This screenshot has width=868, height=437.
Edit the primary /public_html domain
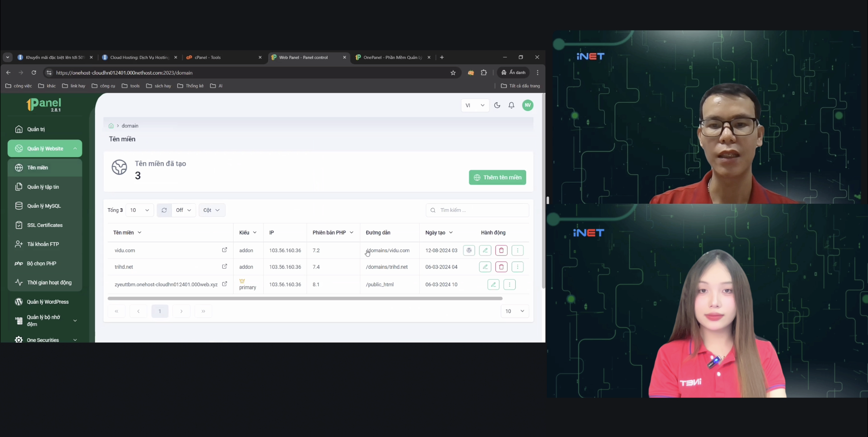(x=493, y=285)
